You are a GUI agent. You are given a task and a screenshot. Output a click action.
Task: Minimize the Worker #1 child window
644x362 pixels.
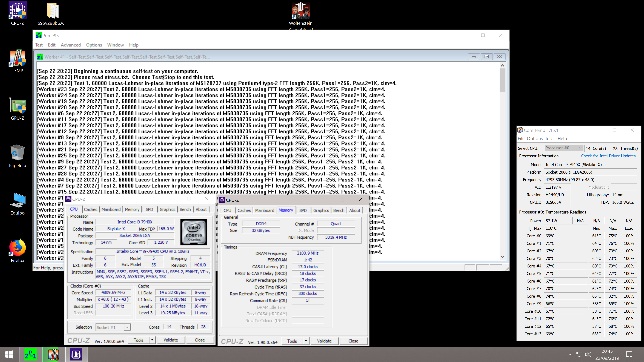pos(474,57)
